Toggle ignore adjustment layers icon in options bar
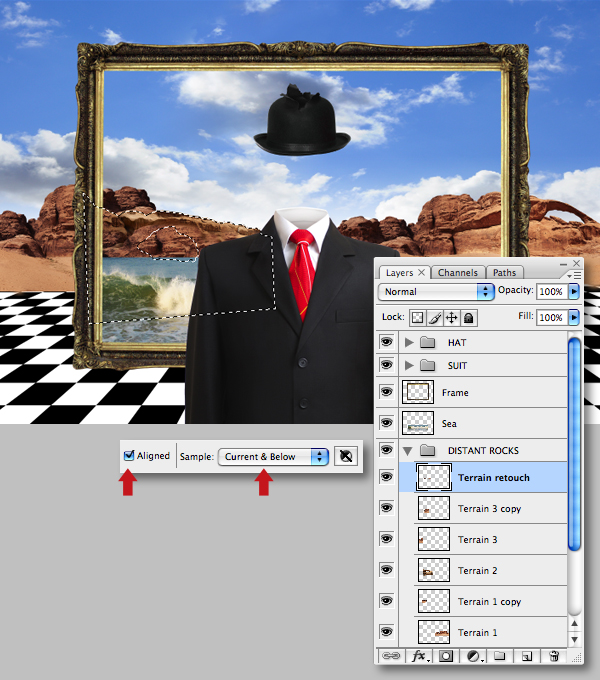The image size is (600, 680). (x=346, y=456)
